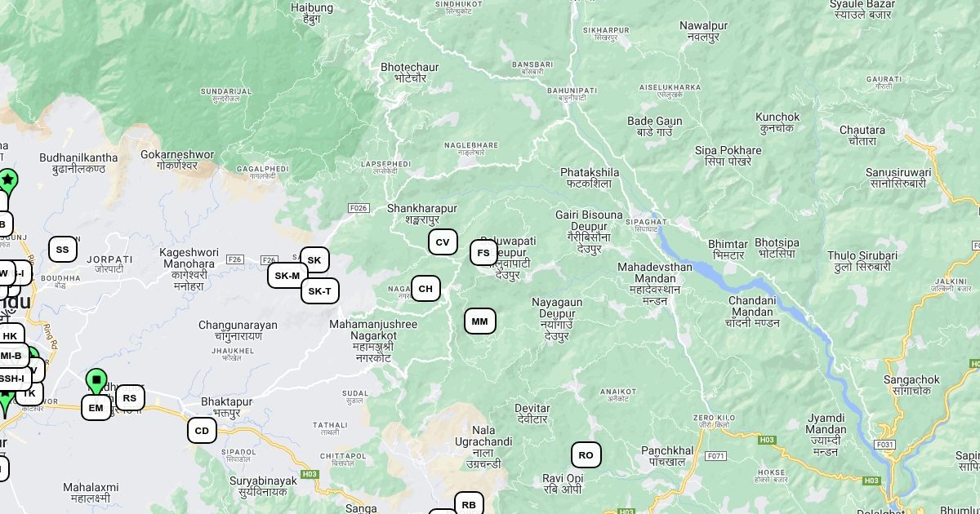Click green star pin near Budhanilkantha

coord(8,181)
